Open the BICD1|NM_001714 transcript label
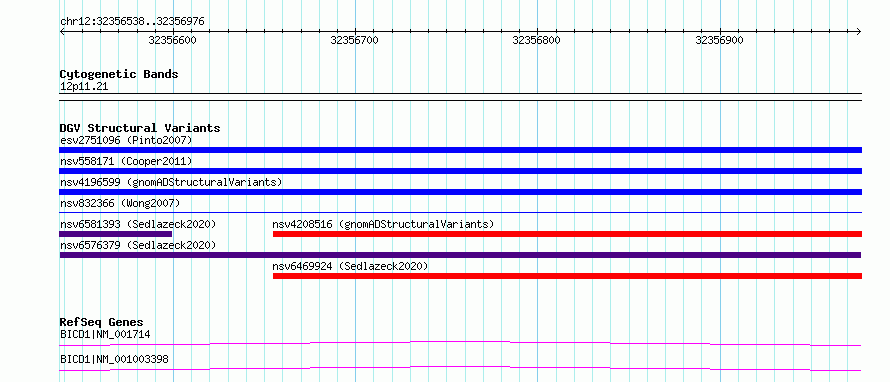The image size is (890, 382). point(105,334)
